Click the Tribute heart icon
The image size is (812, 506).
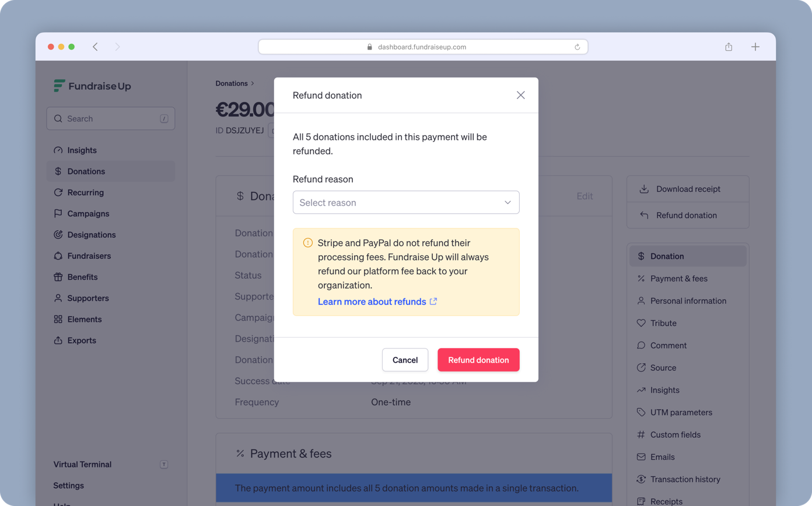[x=641, y=323]
